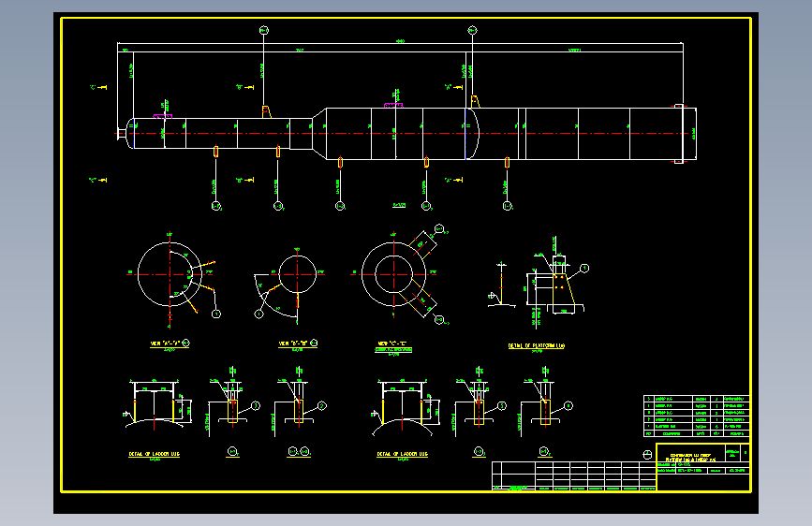
Task: Click the magenta platform lug on the wide shell
Action: tap(393, 106)
